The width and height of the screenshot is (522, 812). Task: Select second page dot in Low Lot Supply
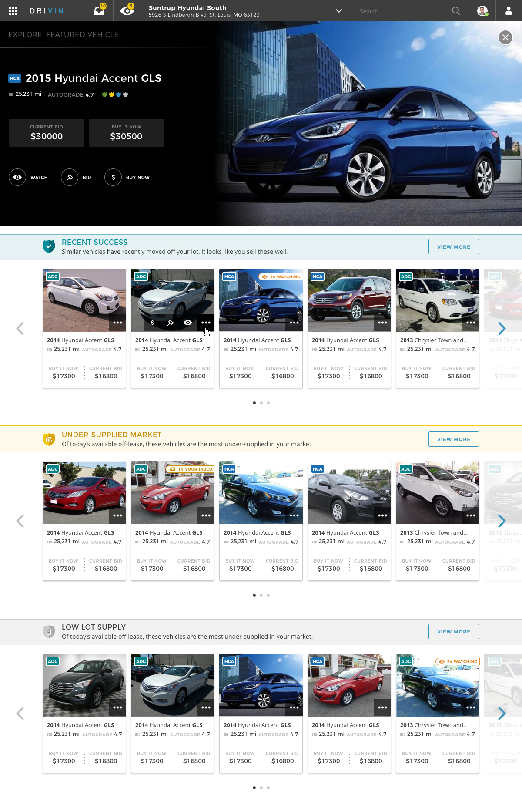coord(261,788)
